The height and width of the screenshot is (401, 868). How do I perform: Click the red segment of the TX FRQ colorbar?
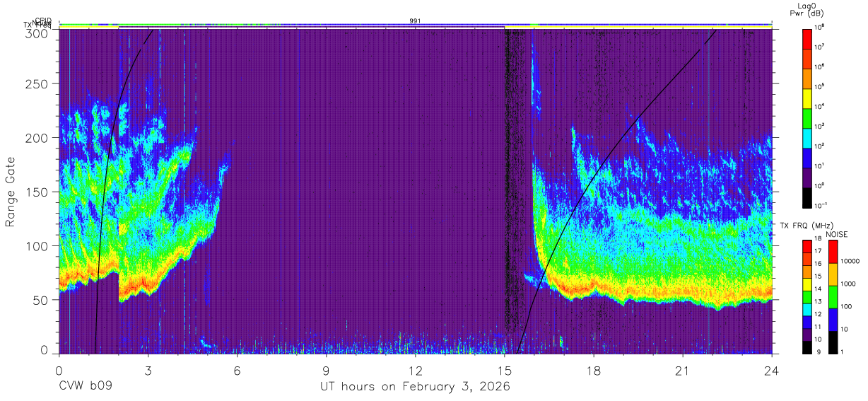point(807,246)
